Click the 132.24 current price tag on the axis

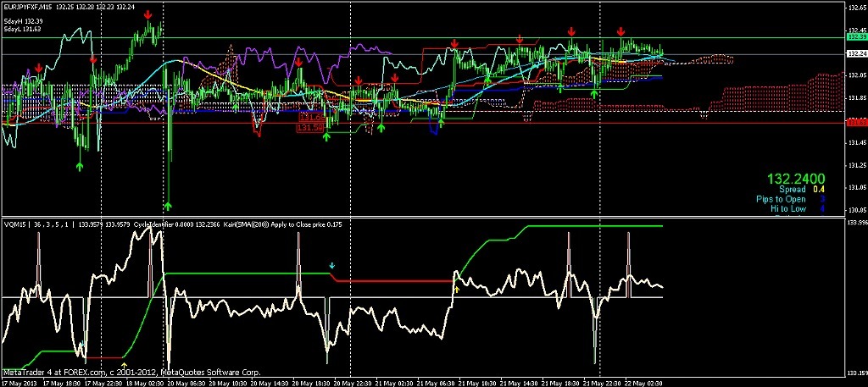[855, 53]
